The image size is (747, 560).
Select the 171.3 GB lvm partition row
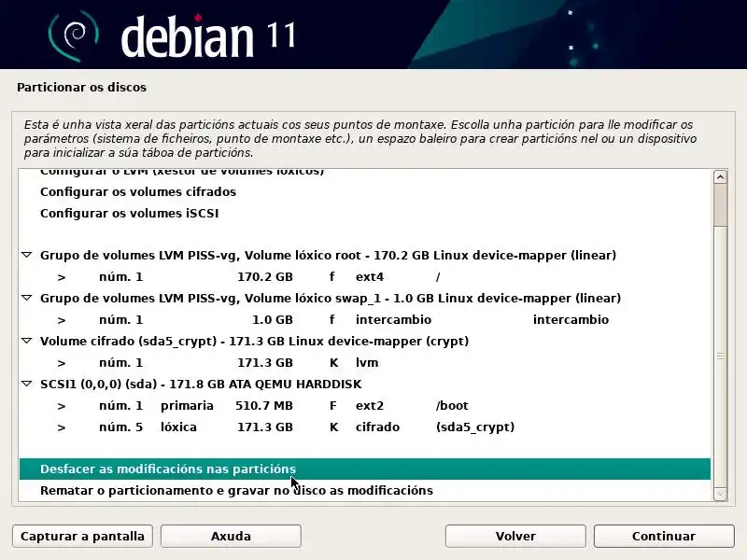click(365, 362)
